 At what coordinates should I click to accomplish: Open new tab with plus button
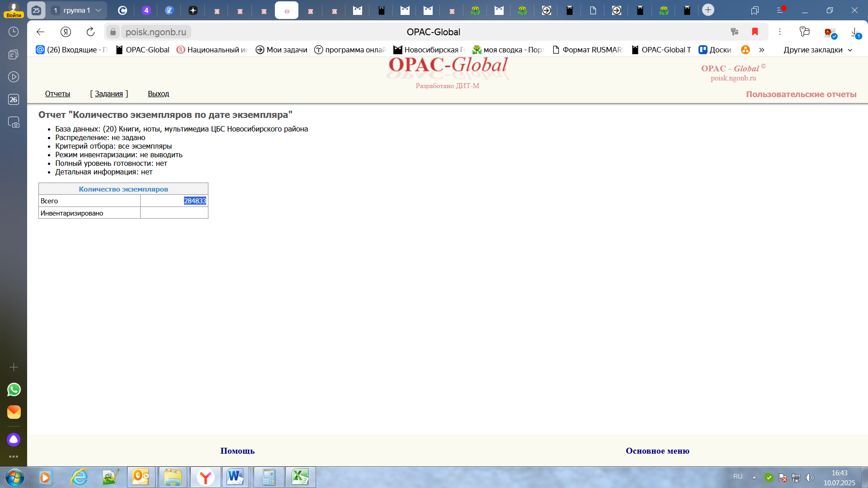click(708, 10)
